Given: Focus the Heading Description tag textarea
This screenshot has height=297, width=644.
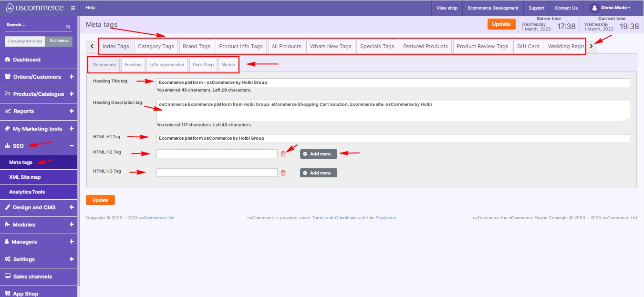Looking at the screenshot, I should [393, 111].
